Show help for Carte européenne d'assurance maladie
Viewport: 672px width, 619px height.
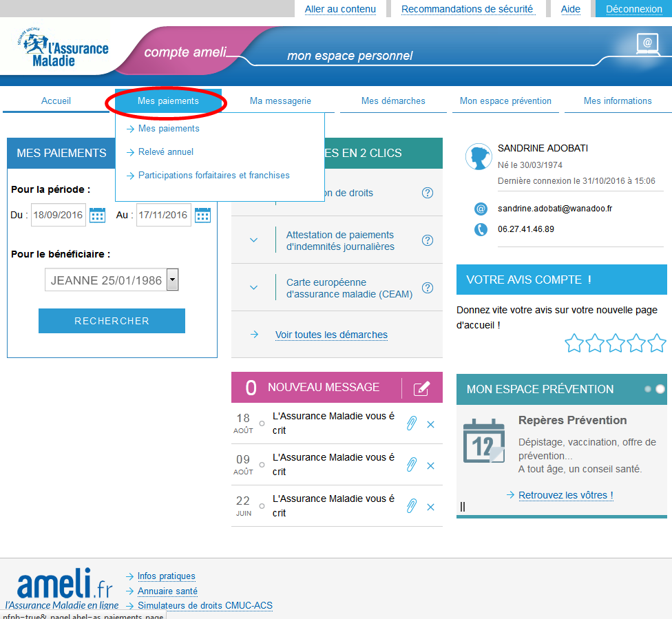pos(428,288)
